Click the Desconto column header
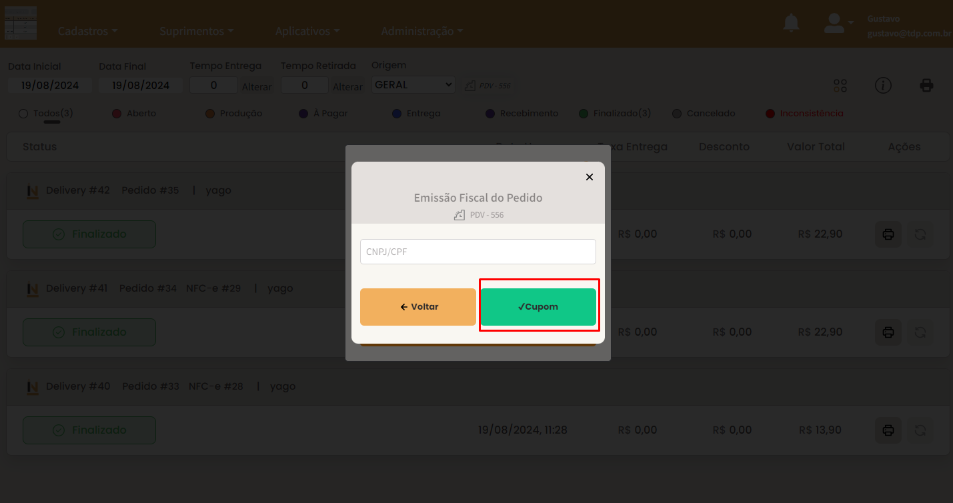This screenshot has height=503, width=953. (x=724, y=147)
